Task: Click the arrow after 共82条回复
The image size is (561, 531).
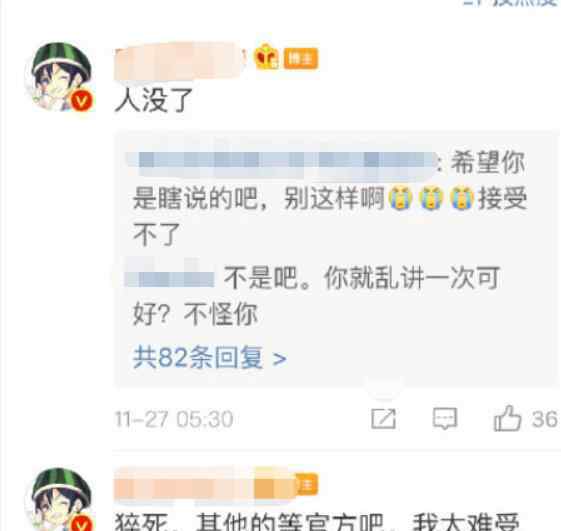Action: pos(279,359)
